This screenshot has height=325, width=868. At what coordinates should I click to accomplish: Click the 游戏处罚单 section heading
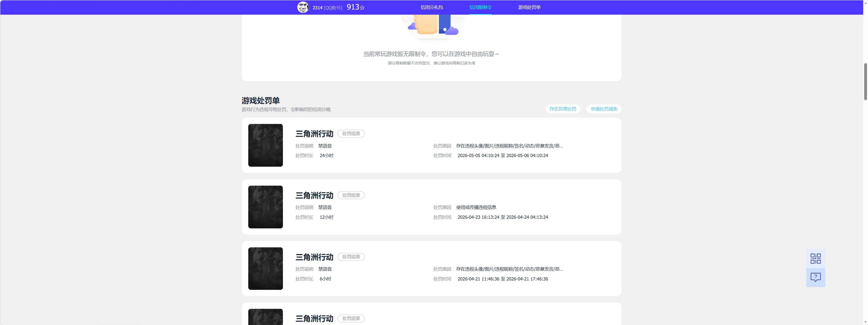tap(260, 101)
